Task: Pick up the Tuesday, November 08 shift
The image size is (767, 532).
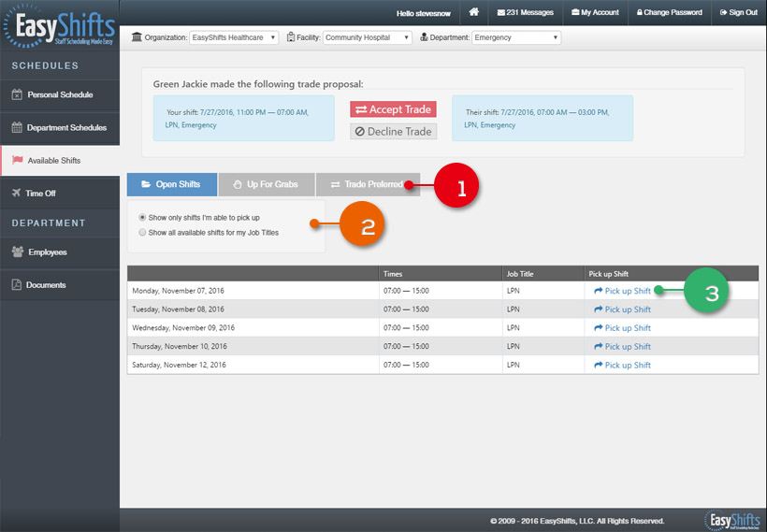Action: coord(622,309)
